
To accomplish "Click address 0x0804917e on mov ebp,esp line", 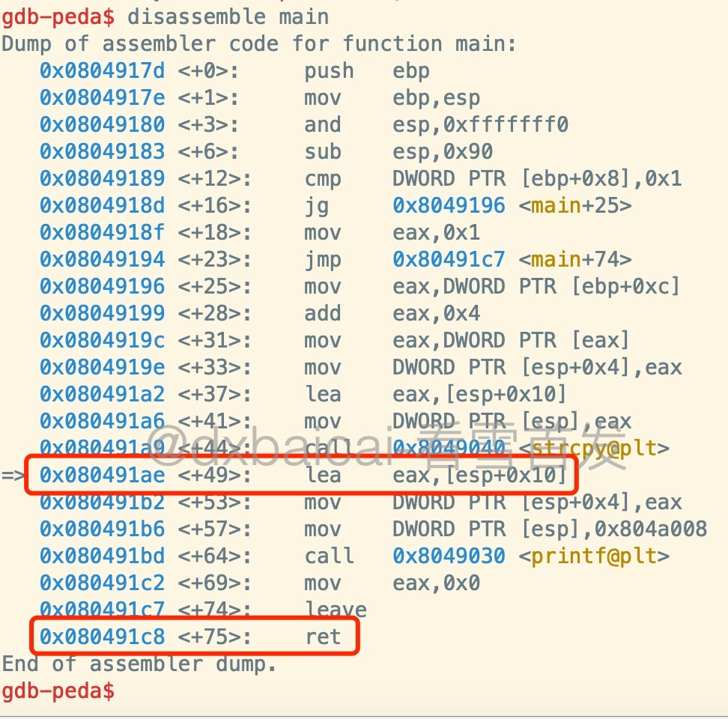I will [102, 97].
